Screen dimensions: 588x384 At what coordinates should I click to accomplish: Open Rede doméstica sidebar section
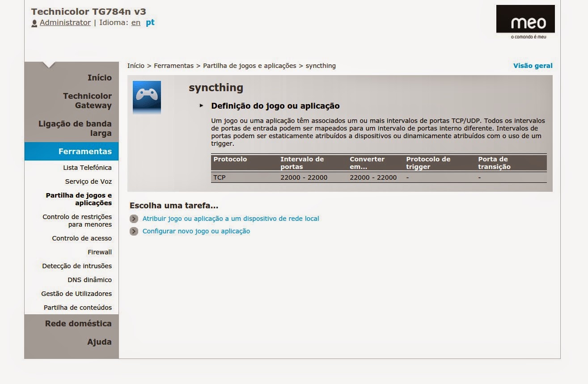(x=78, y=323)
